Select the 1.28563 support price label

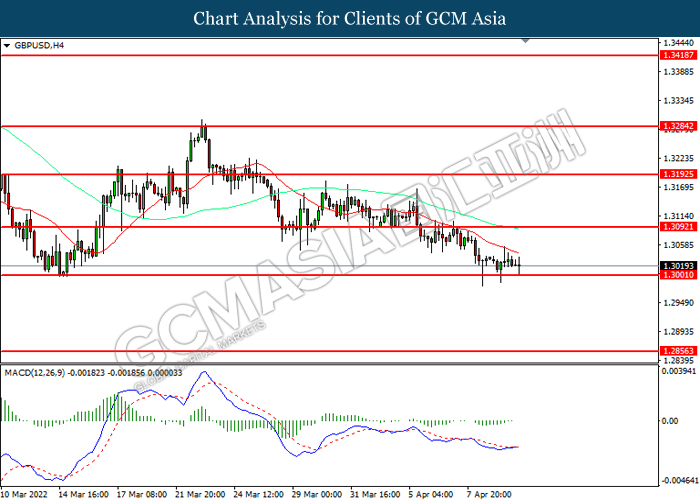click(x=678, y=351)
